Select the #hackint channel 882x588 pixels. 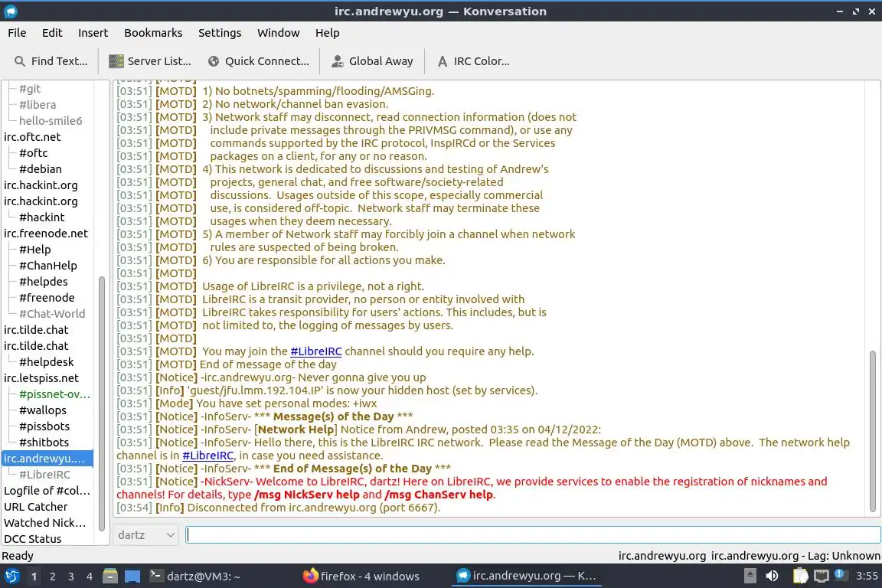coord(41,217)
